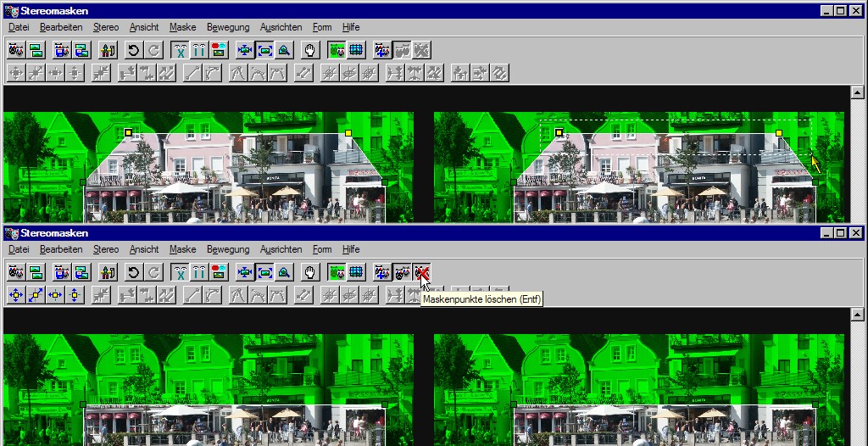This screenshot has width=868, height=446.
Task: Open the Ansicht menu in the upper window
Action: pos(144,27)
